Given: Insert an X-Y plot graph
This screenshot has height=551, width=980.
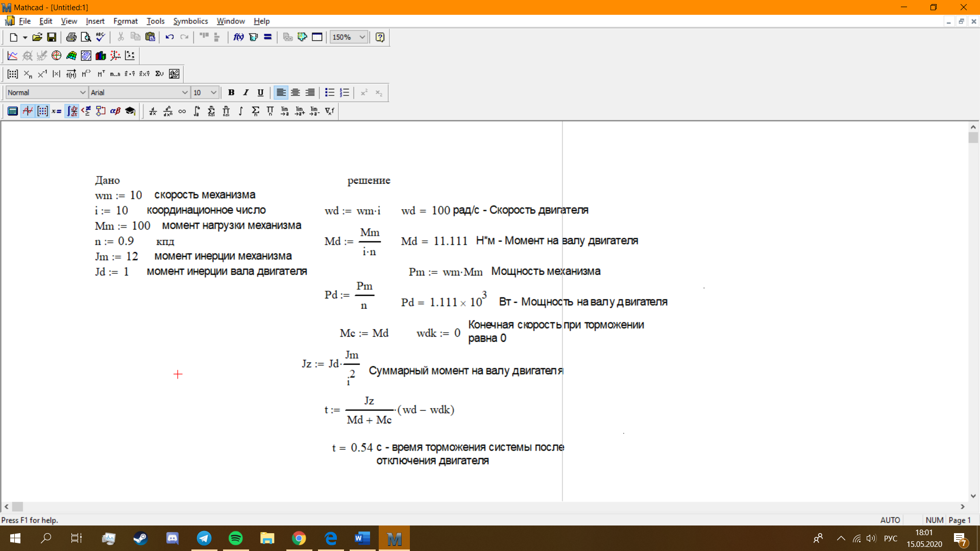Looking at the screenshot, I should pos(13,56).
